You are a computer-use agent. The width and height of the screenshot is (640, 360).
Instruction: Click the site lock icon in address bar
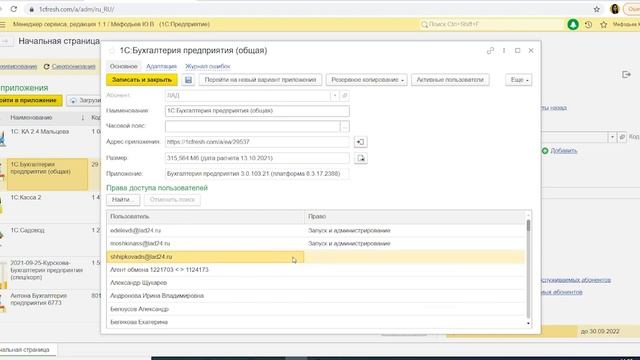[x=31, y=9]
